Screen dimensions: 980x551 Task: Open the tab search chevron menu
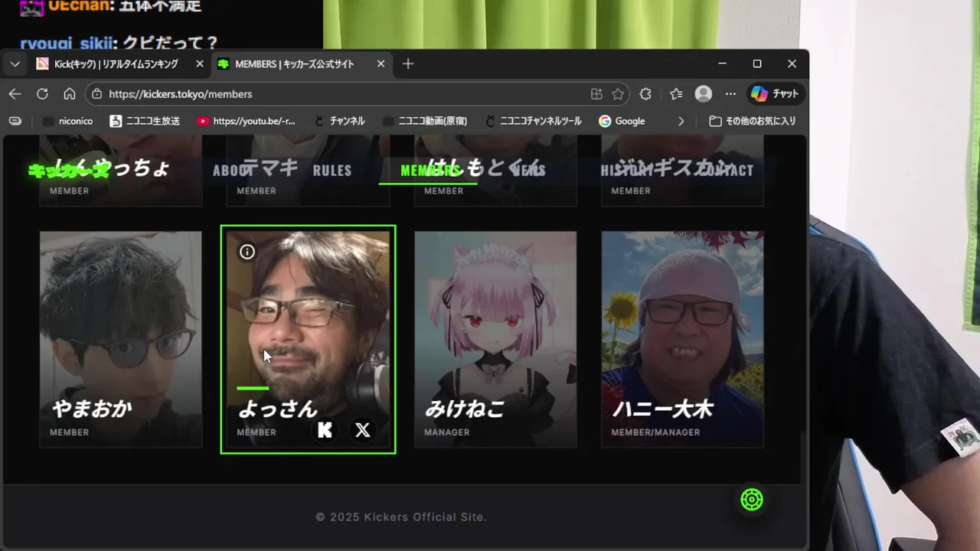coord(15,64)
